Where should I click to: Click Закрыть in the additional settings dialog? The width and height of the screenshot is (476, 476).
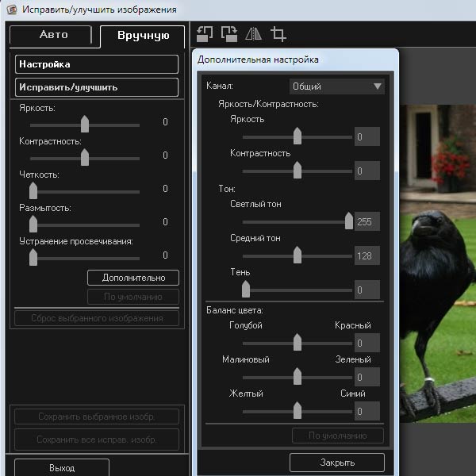[x=337, y=463]
